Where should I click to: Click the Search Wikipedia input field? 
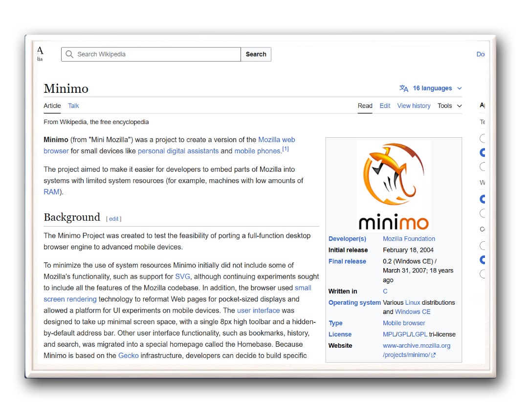coord(151,54)
